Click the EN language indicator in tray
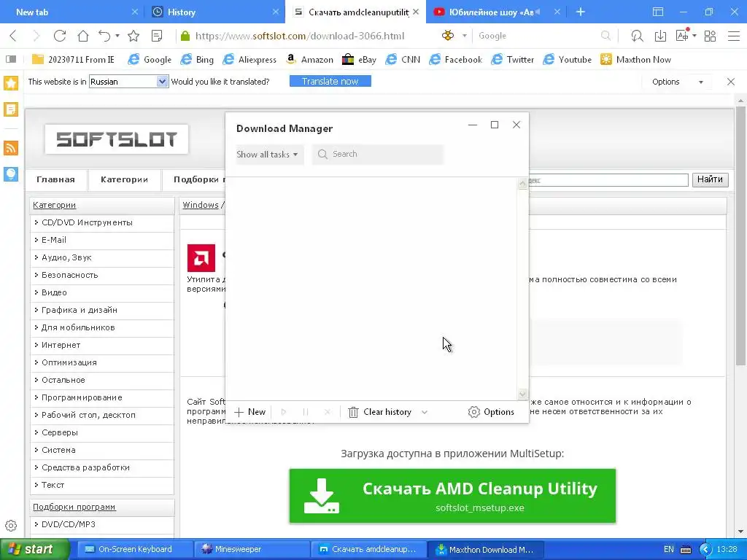747x560 pixels. click(x=669, y=549)
